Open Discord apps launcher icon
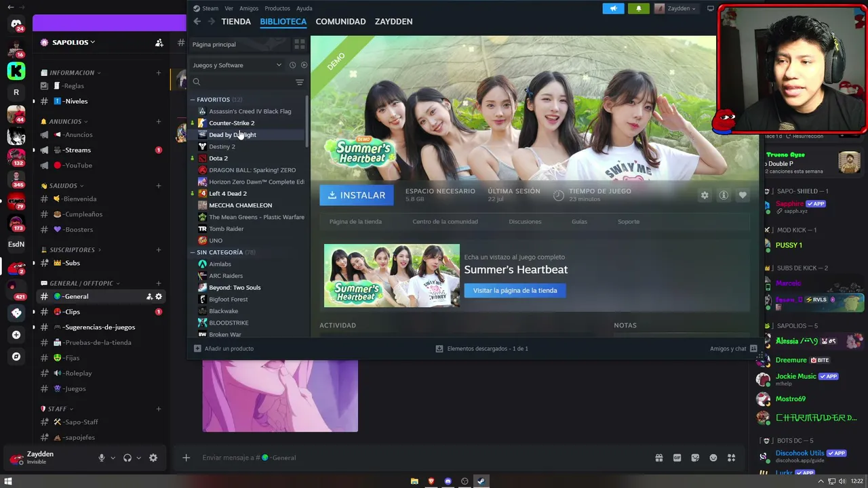This screenshot has width=868, height=488. click(x=731, y=457)
